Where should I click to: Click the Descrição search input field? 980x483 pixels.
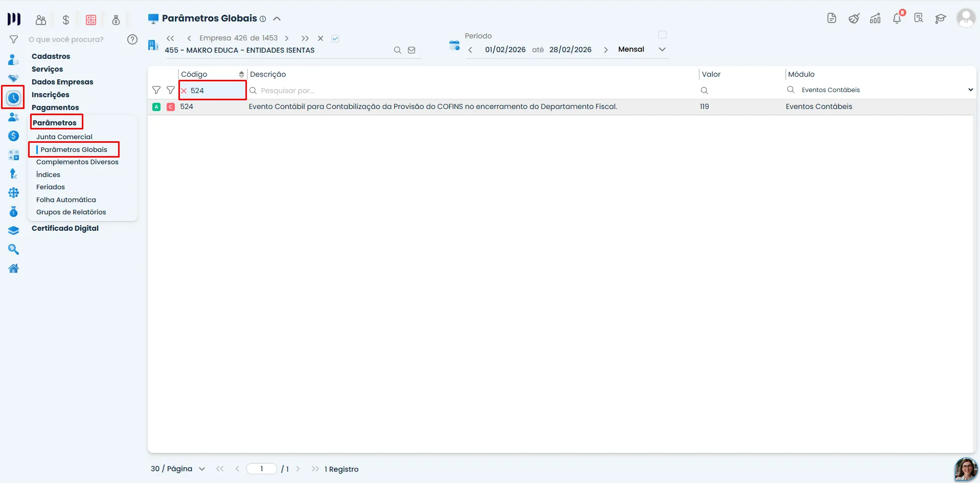472,91
